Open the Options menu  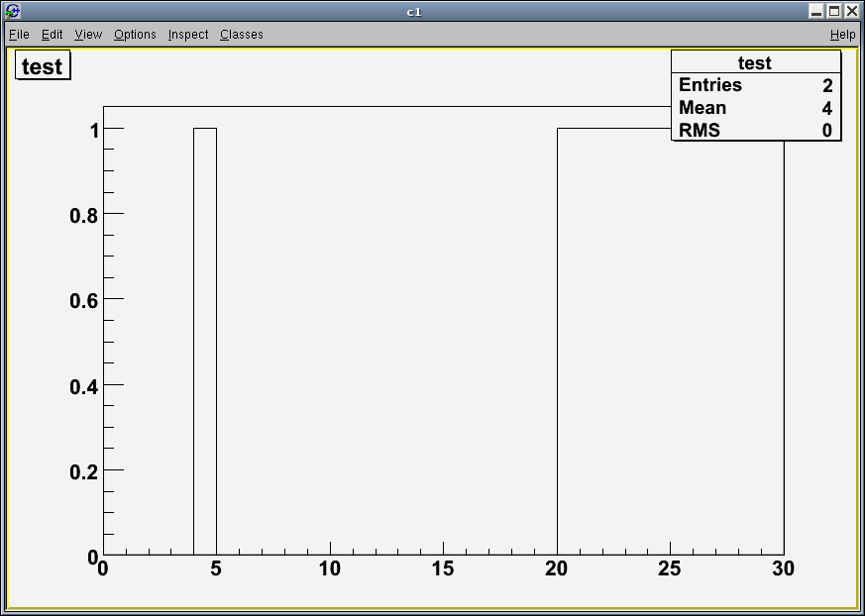(135, 35)
